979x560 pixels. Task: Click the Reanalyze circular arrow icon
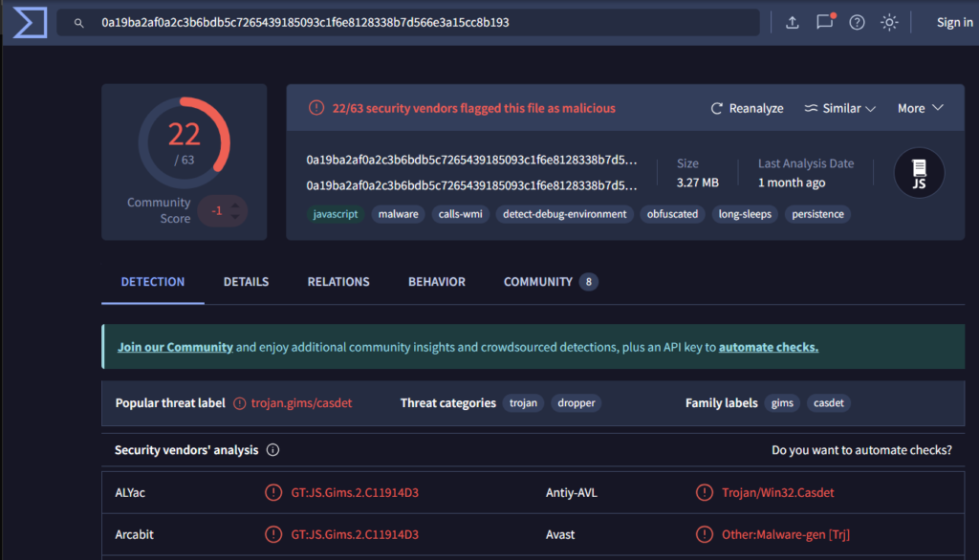717,108
